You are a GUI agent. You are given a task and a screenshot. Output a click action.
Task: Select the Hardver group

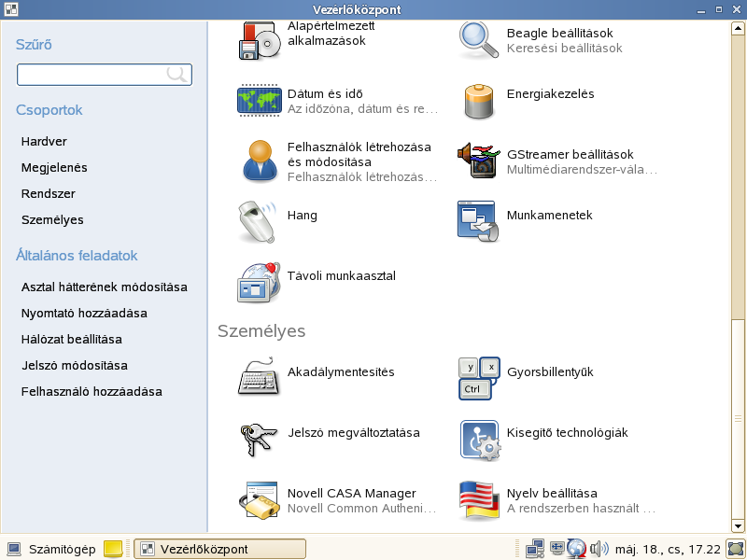coord(44,142)
